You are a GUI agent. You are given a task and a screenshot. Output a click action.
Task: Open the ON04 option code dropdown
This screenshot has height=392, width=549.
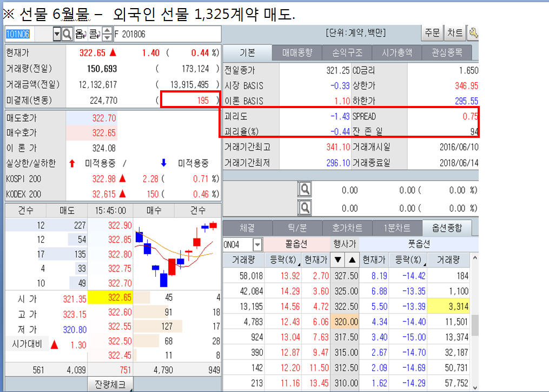pos(257,244)
